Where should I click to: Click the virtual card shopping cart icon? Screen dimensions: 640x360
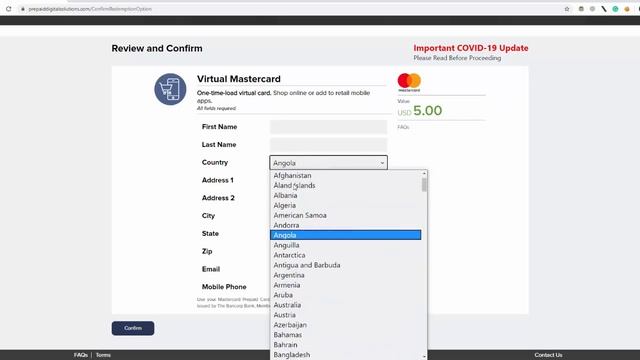170,89
